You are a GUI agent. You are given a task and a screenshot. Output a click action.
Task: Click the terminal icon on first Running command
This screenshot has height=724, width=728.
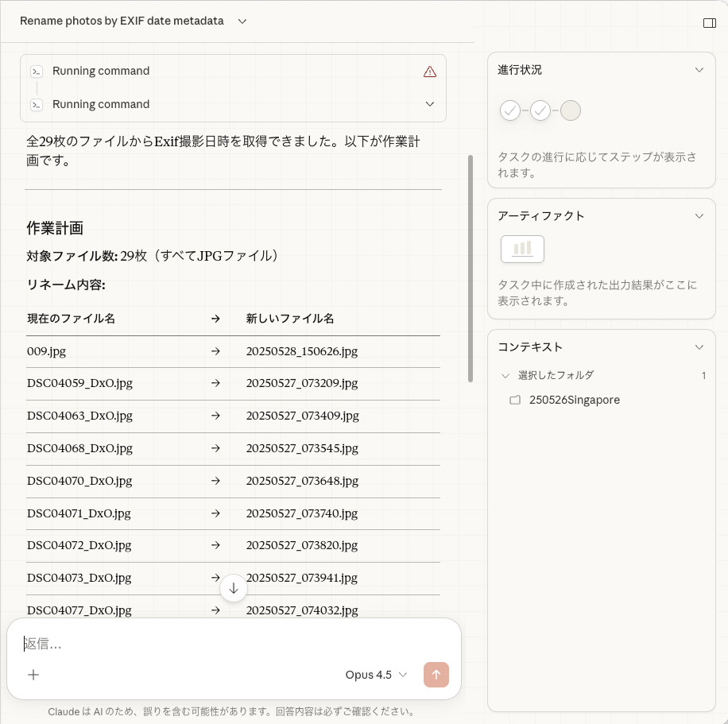pos(37,71)
